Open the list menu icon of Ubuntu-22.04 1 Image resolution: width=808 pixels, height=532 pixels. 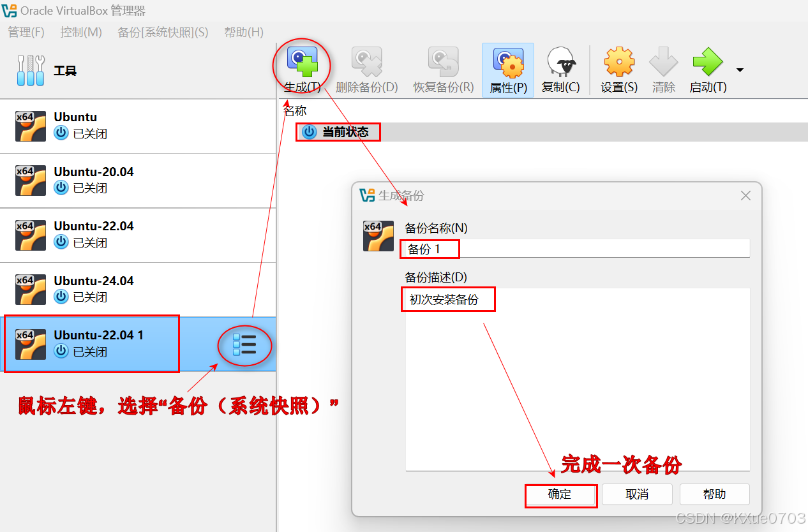[x=244, y=344]
